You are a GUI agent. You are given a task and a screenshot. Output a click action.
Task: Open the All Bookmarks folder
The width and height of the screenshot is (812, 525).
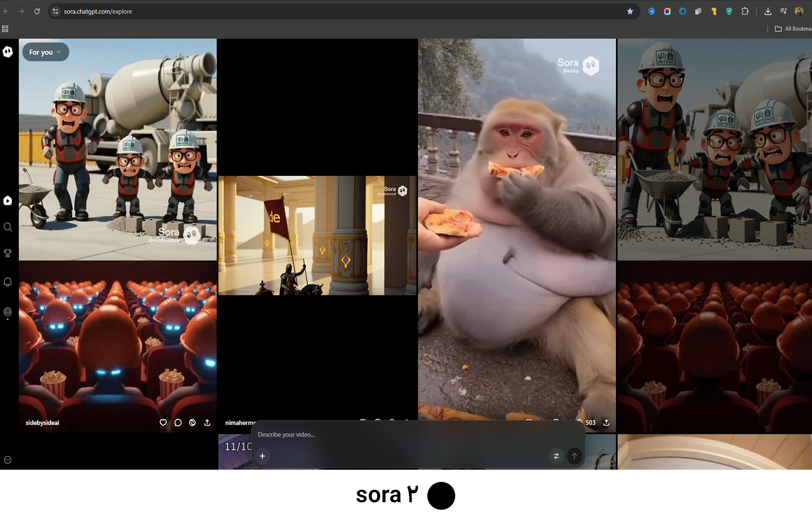(x=793, y=29)
